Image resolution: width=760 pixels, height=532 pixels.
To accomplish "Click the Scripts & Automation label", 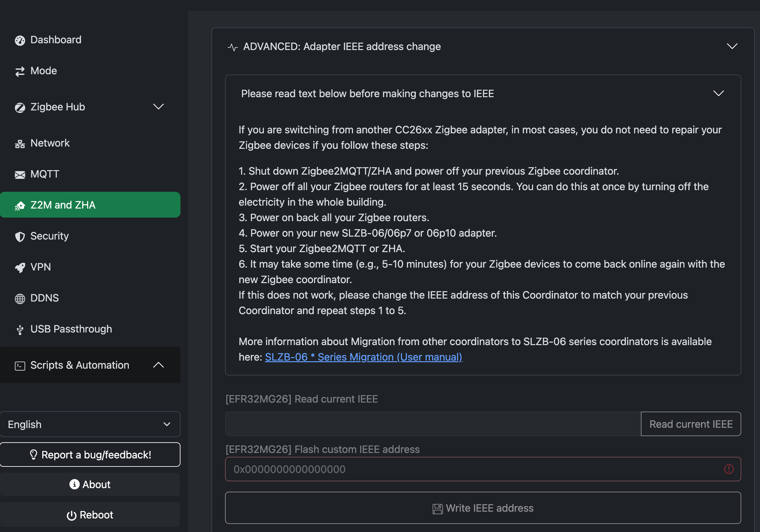I will 80,365.
